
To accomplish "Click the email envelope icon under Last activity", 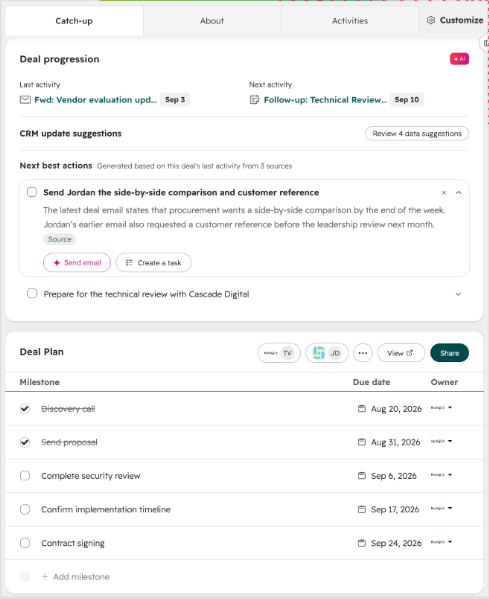I will 25,100.
